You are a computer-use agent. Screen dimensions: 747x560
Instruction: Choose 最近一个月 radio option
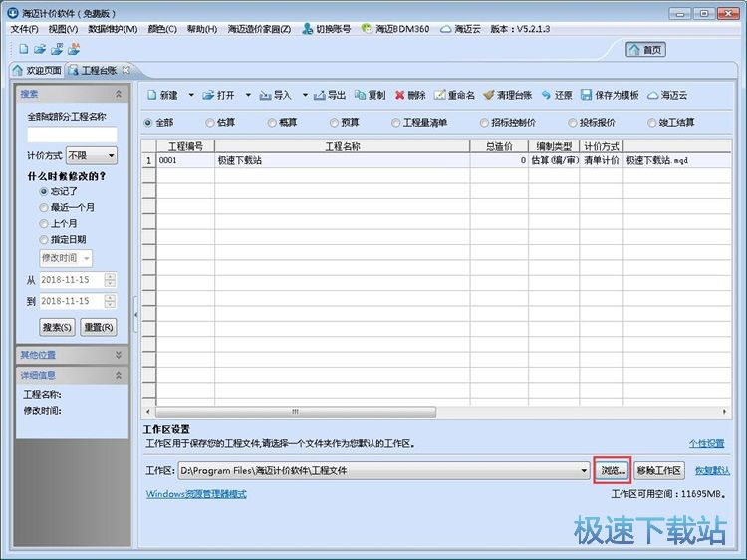44,208
